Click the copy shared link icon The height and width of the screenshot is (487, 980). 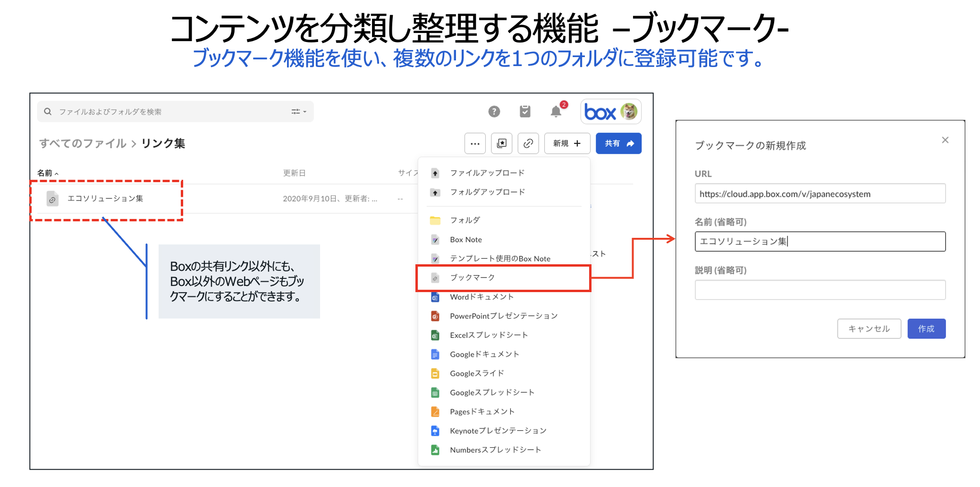point(528,143)
